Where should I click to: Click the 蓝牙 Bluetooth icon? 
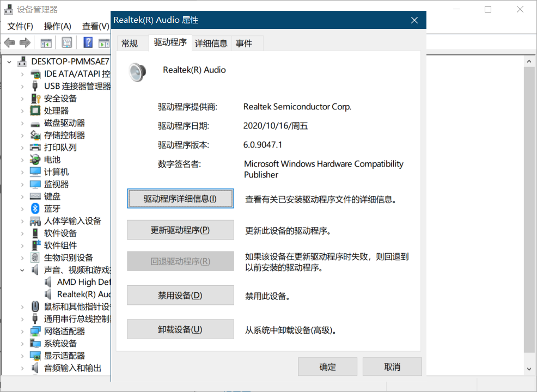point(35,209)
